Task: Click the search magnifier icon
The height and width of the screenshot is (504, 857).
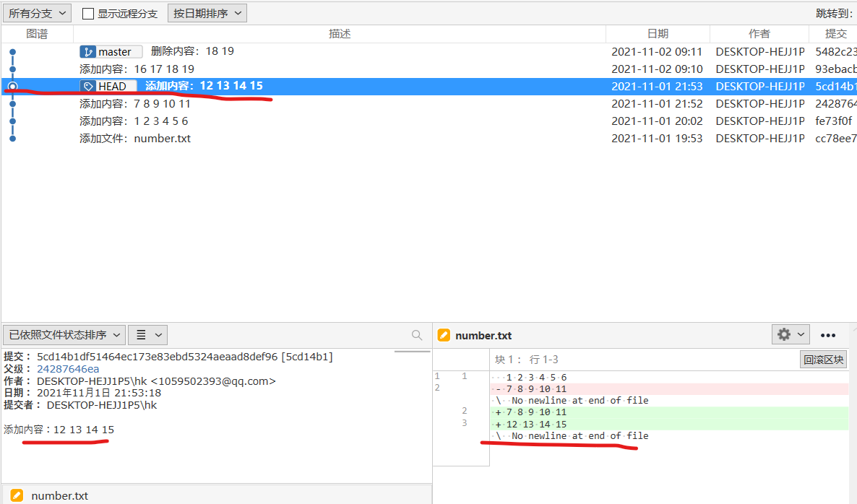Action: pyautogui.click(x=417, y=335)
